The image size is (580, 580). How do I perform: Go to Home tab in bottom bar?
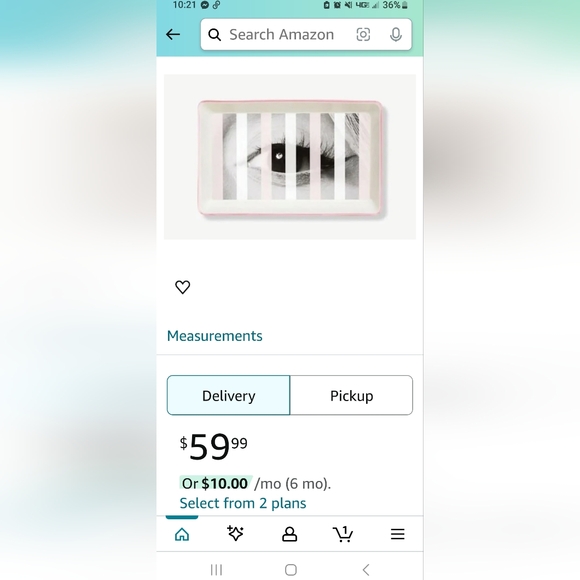[182, 534]
